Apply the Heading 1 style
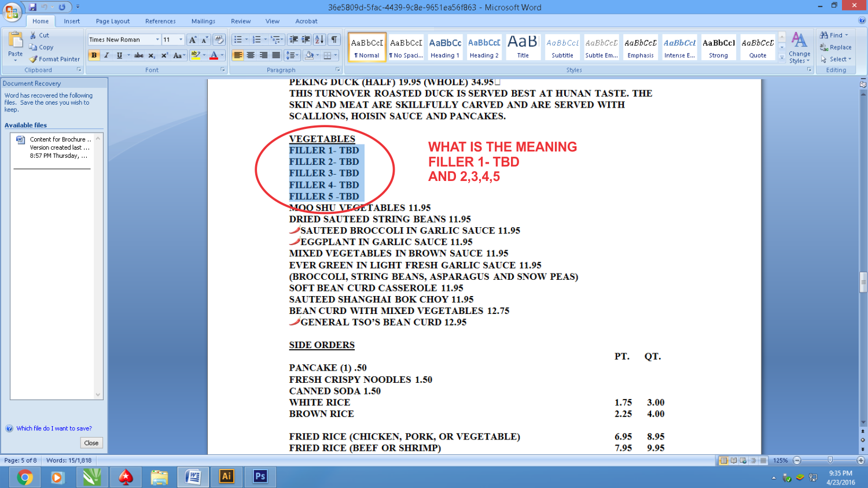Viewport: 868px width, 488px height. [x=445, y=47]
